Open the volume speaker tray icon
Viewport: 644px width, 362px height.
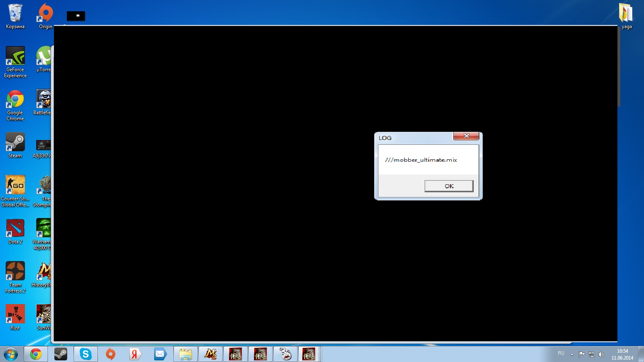point(601,354)
